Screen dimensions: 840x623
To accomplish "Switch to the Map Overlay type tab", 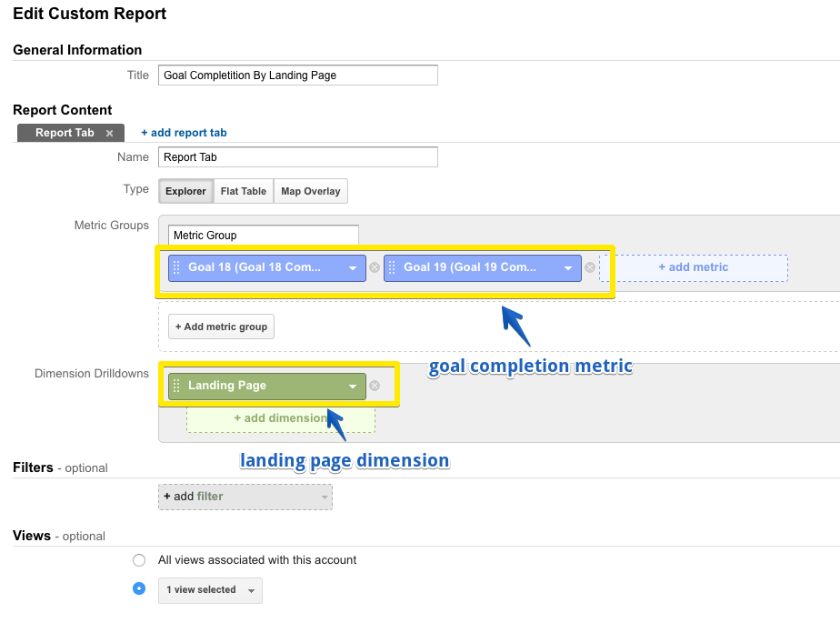I will tap(310, 191).
